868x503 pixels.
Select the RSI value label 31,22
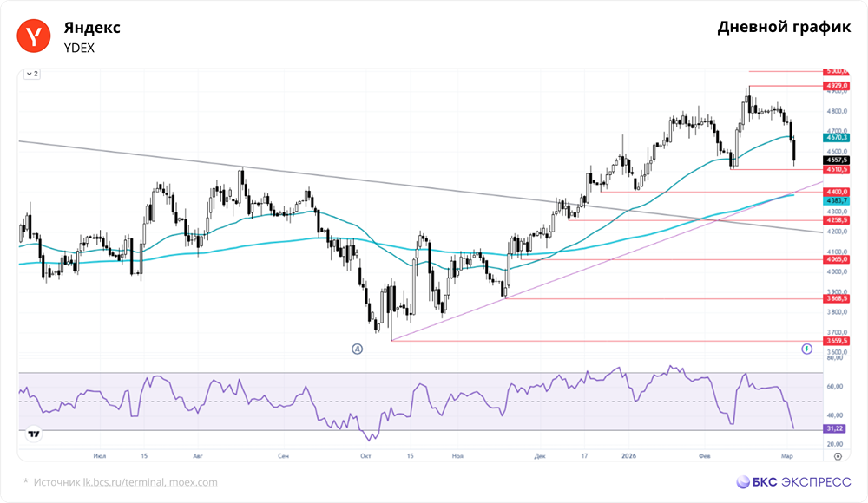coord(835,428)
